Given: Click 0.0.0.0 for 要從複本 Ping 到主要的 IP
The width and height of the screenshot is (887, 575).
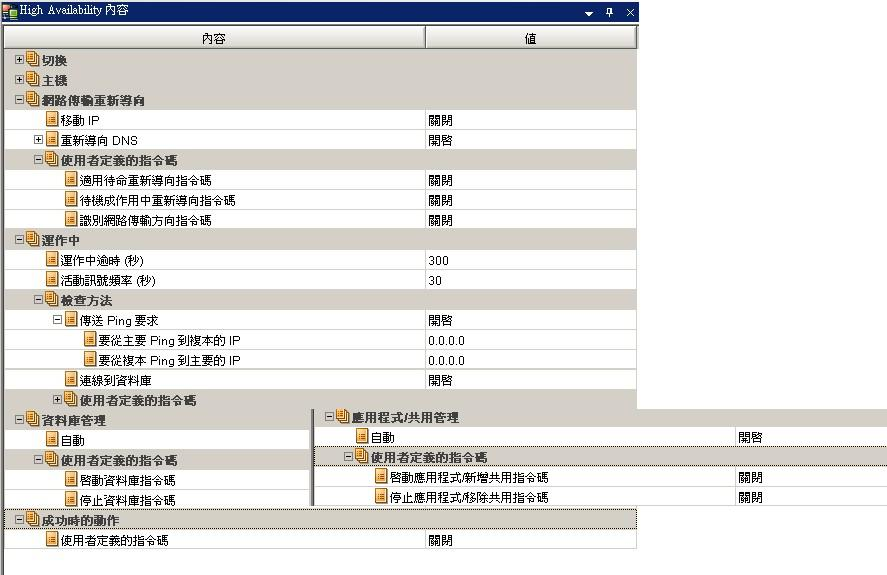Looking at the screenshot, I should [446, 361].
